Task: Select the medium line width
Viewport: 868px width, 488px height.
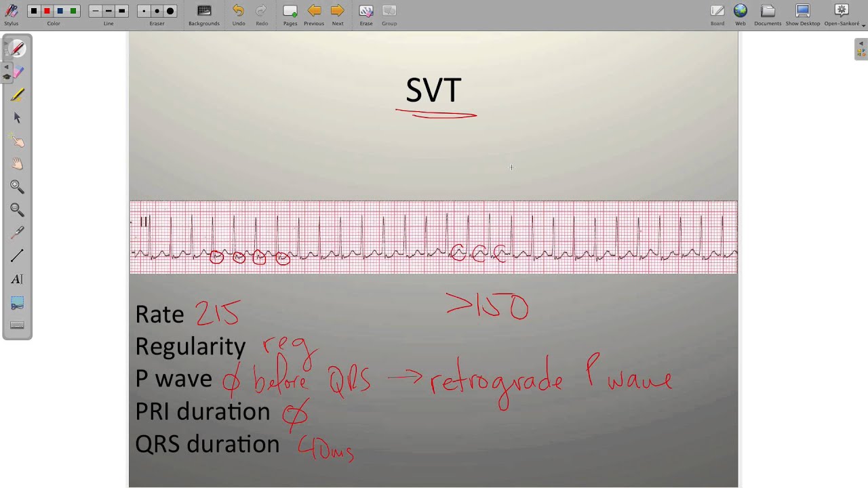Action: tap(108, 11)
